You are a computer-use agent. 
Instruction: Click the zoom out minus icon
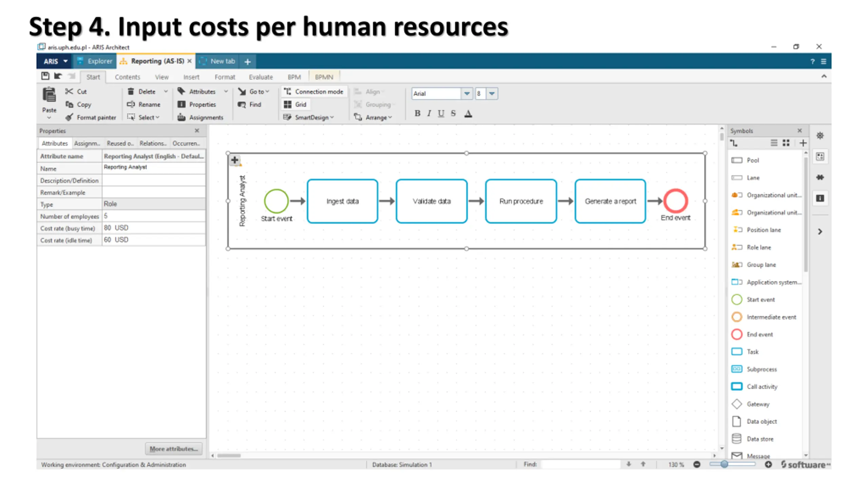(x=697, y=465)
